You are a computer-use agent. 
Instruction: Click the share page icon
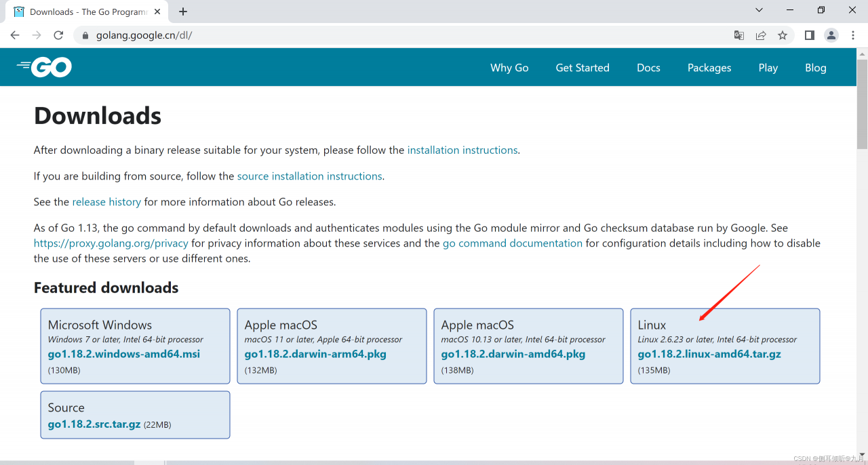(761, 35)
